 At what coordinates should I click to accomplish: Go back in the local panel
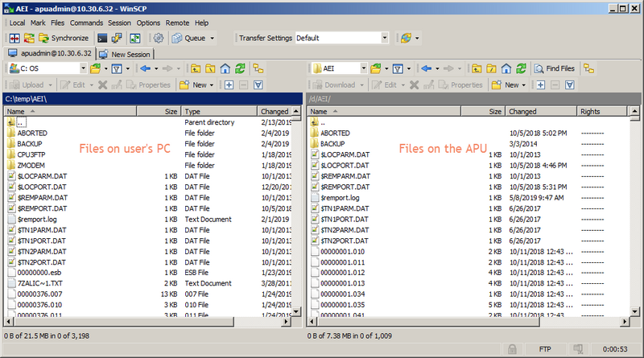pyautogui.click(x=145, y=68)
